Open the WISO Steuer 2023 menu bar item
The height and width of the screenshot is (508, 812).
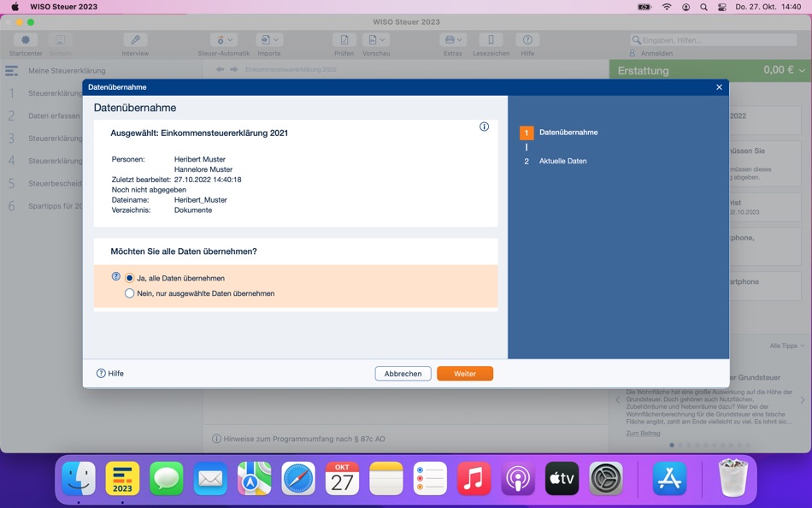click(64, 7)
